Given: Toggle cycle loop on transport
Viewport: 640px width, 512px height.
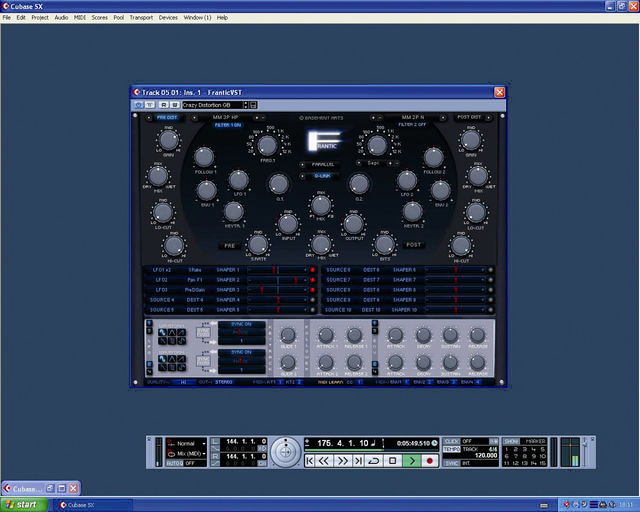Looking at the screenshot, I should pyautogui.click(x=373, y=461).
